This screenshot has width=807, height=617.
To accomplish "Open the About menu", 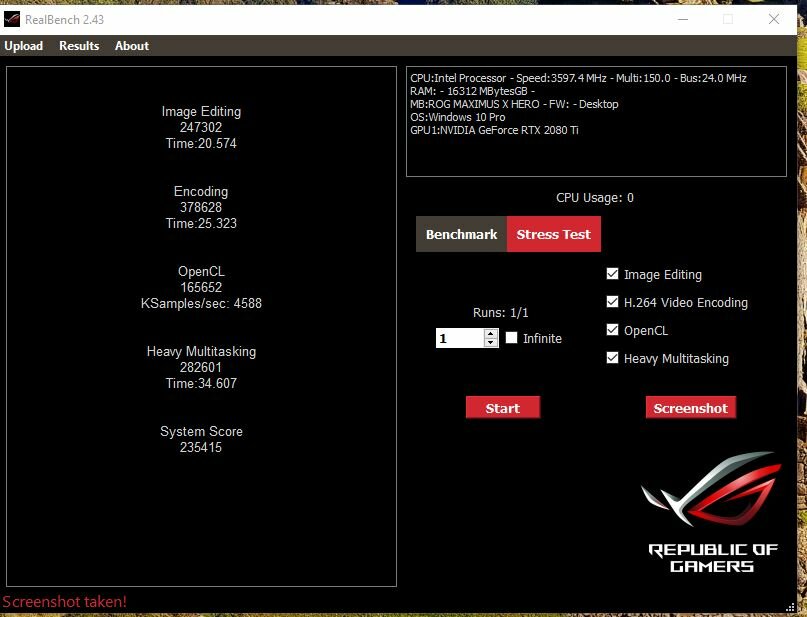I will (x=132, y=46).
